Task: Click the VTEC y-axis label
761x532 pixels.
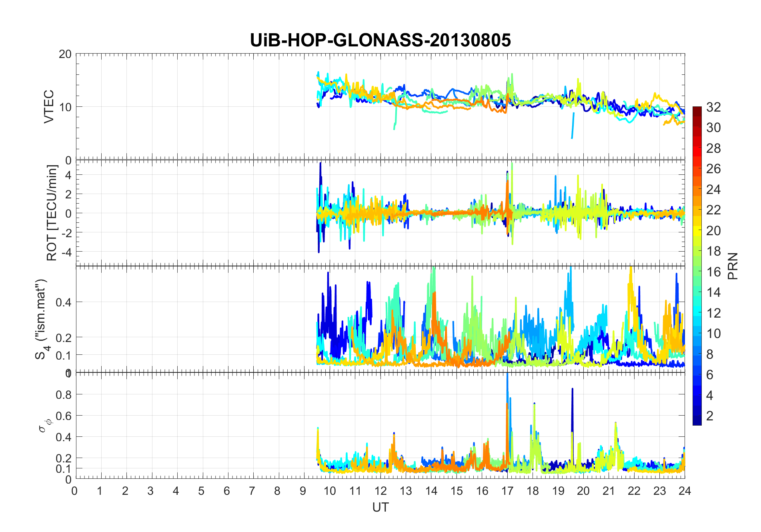Action: (x=49, y=107)
